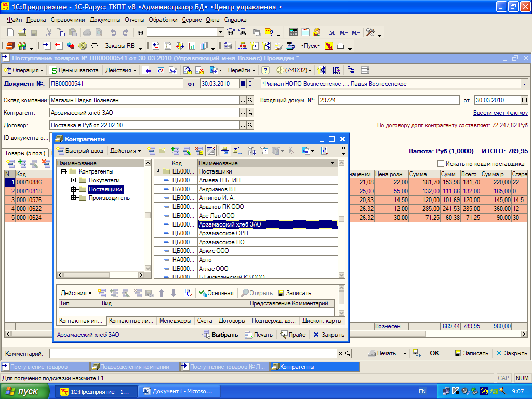The width and height of the screenshot is (532, 399).
Task: Expand the Поставщики tree folder
Action: click(73, 189)
